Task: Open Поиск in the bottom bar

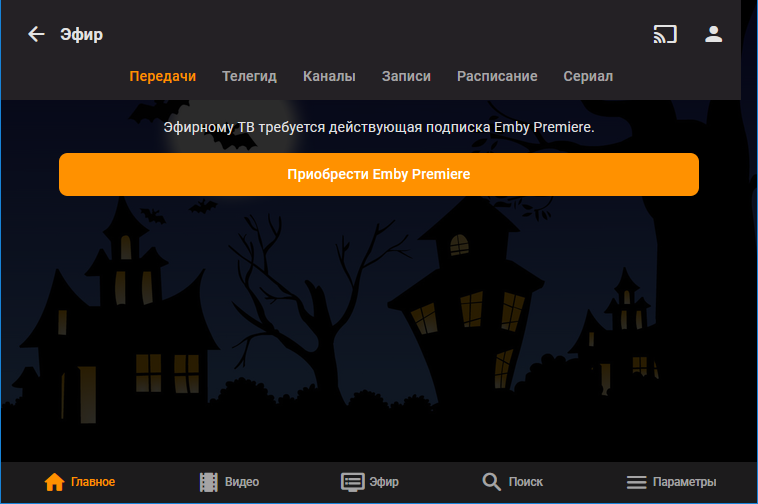Action: click(512, 482)
